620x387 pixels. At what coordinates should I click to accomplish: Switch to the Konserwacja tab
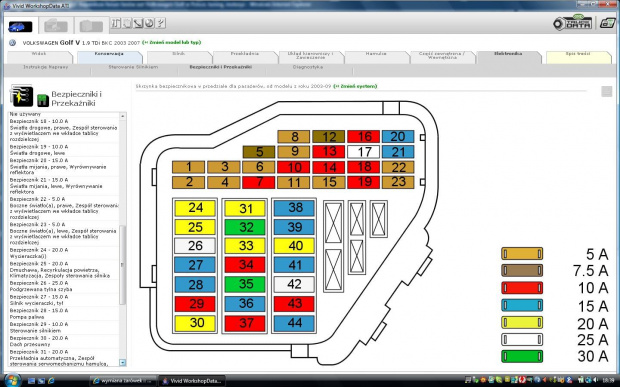coord(109,57)
